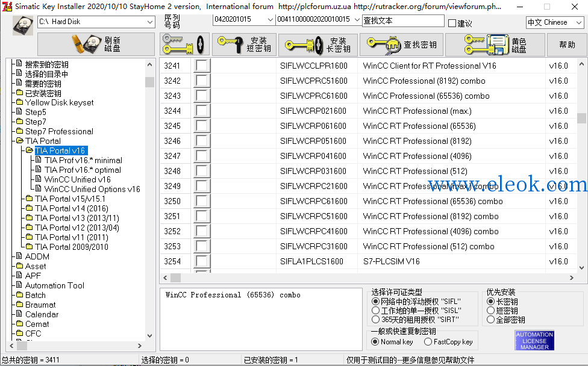Click the key toggle button with lock icon
588x366 pixels.
[184, 44]
